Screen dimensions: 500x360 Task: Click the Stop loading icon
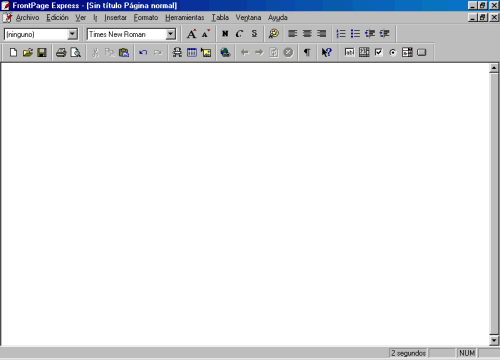pos(288,53)
